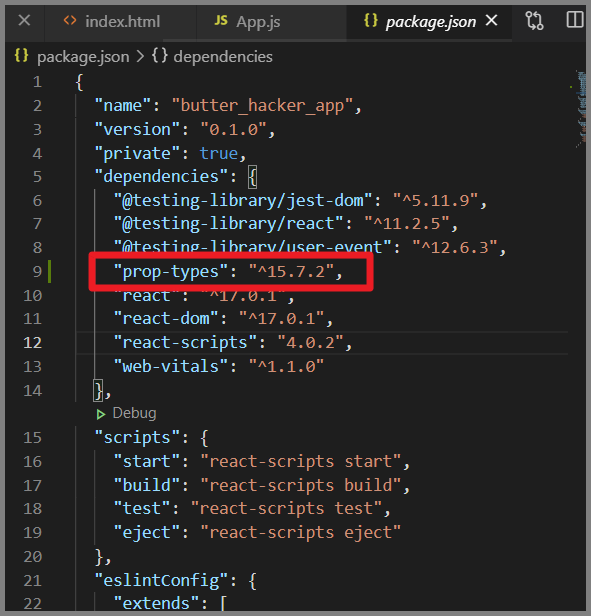Click the minimap on the right edge
The width and height of the screenshot is (591, 616).
(580, 109)
